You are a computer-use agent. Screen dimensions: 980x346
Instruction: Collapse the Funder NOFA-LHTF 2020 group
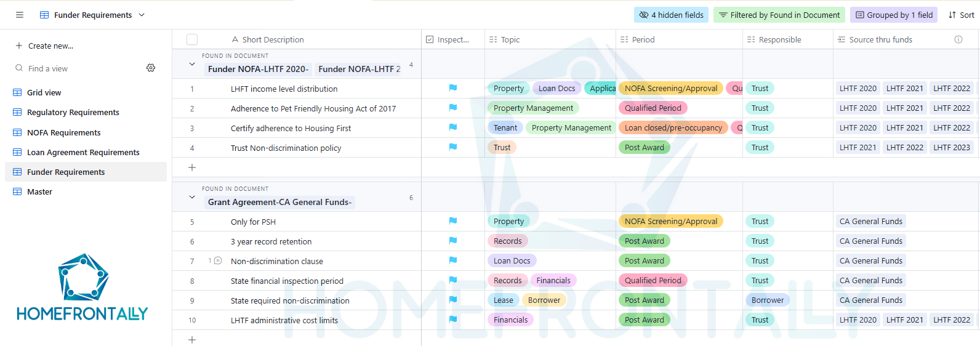(192, 64)
